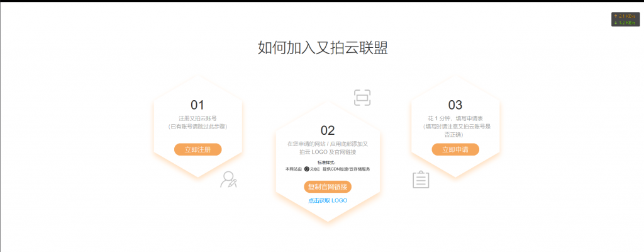Click the step number 01

(197, 105)
